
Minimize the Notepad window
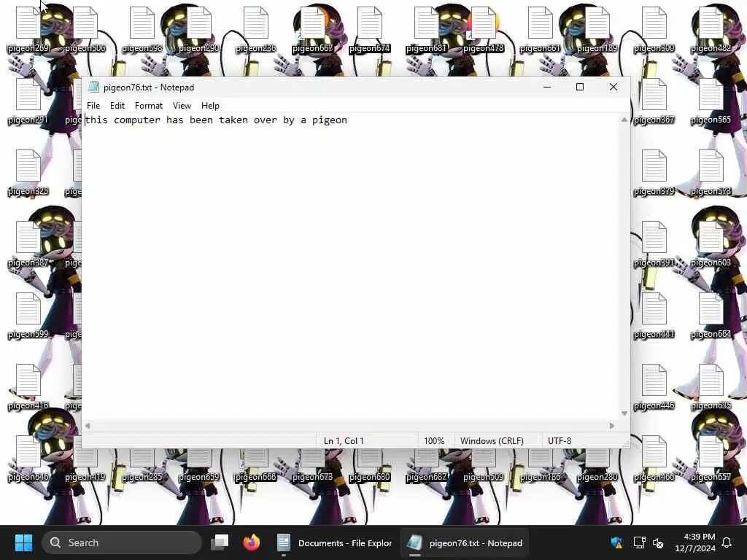tap(547, 87)
